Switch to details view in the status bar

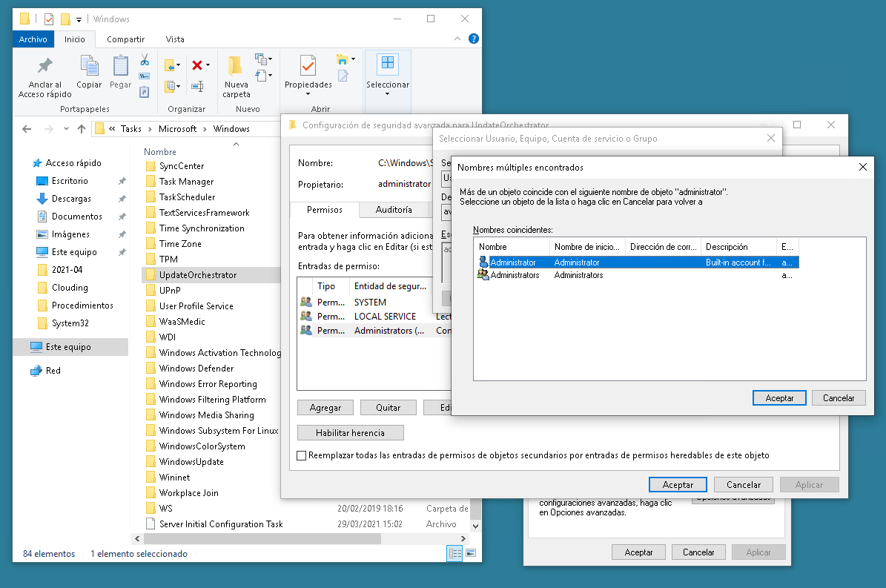click(455, 554)
